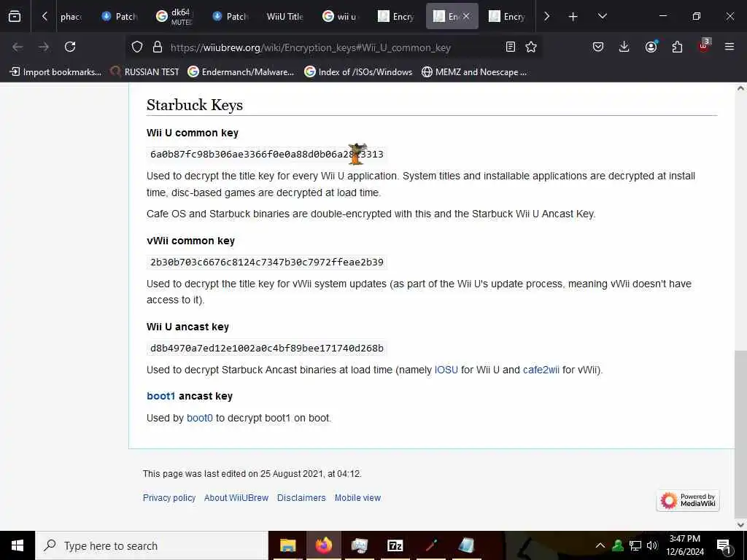Show hidden system tray icons
The width and height of the screenshot is (747, 560).
[x=600, y=545]
